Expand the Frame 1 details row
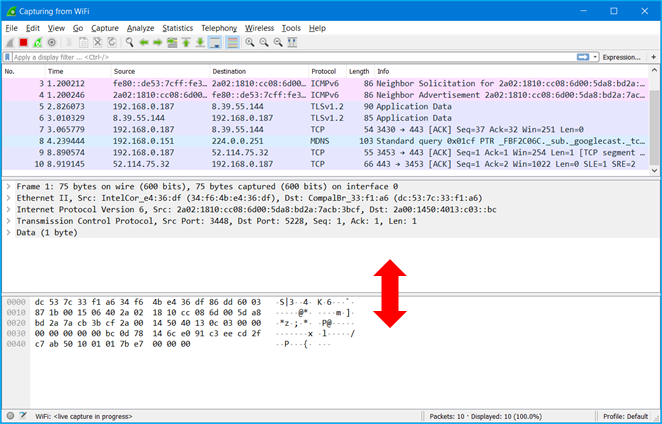This screenshot has height=424, width=662. [8, 186]
